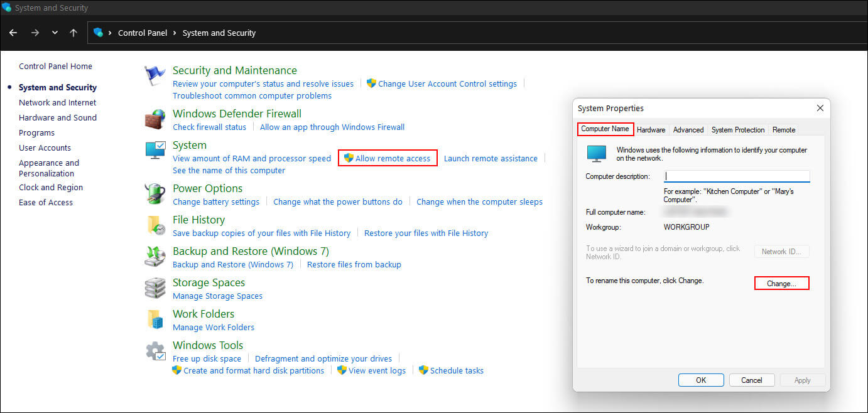The image size is (868, 413).
Task: Open Hardware and Sound category
Action: coord(58,118)
